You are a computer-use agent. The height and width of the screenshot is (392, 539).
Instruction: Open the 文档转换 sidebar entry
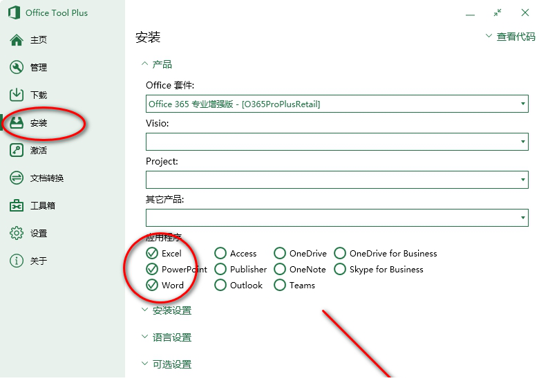click(x=47, y=178)
